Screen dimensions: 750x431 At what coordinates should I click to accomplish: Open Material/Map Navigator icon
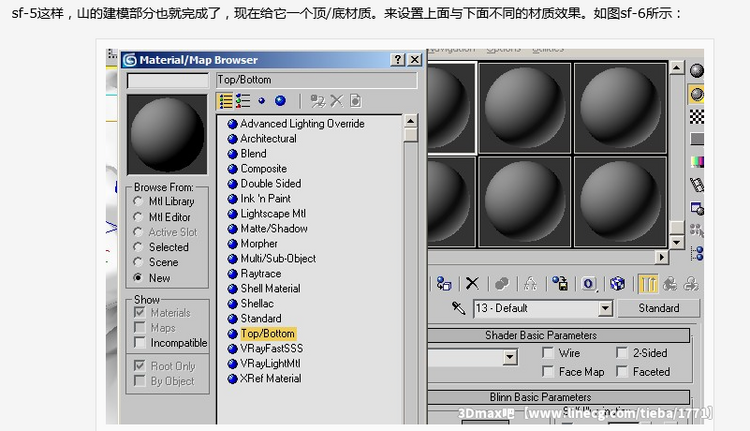(696, 254)
